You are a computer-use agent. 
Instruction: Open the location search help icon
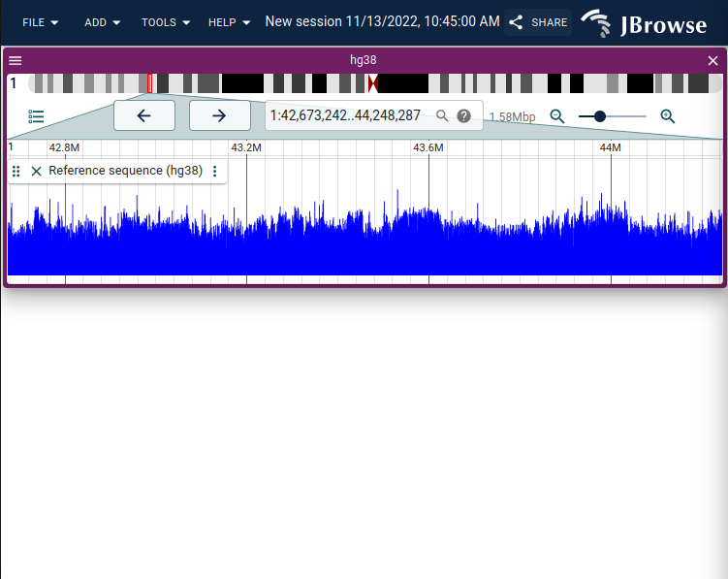click(463, 115)
